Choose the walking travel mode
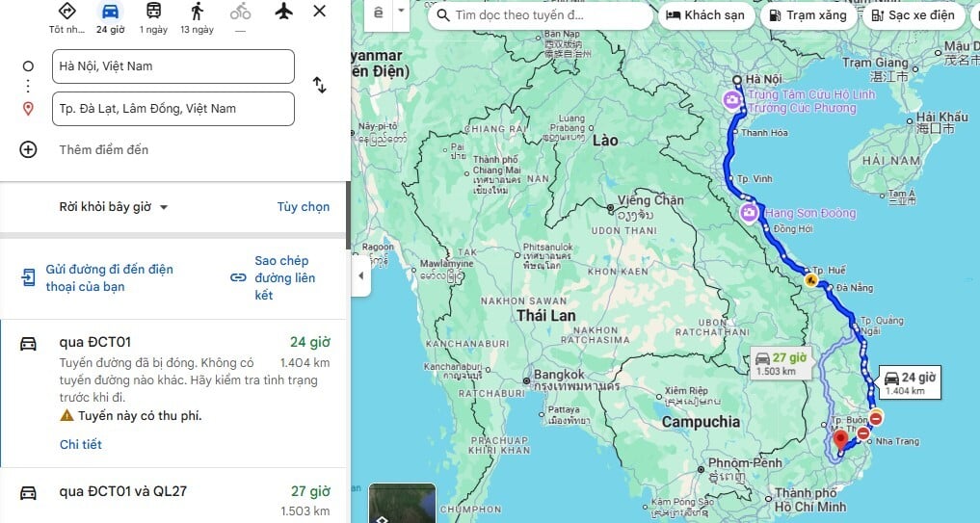 (197, 11)
